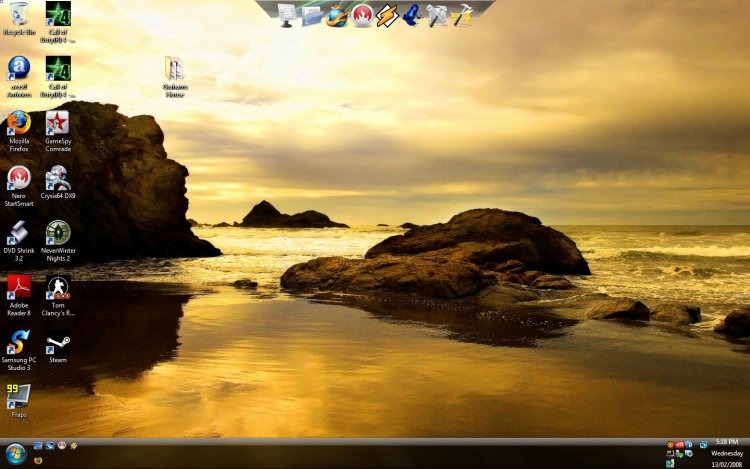Open the Recycle Bin desktop icon
The width and height of the screenshot is (750, 469).
[x=18, y=15]
